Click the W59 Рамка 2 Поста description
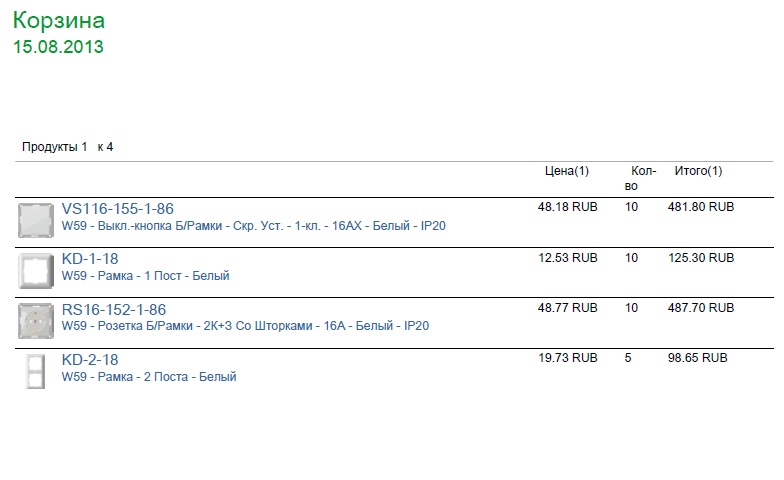The width and height of the screenshot is (784, 480). pos(149,376)
